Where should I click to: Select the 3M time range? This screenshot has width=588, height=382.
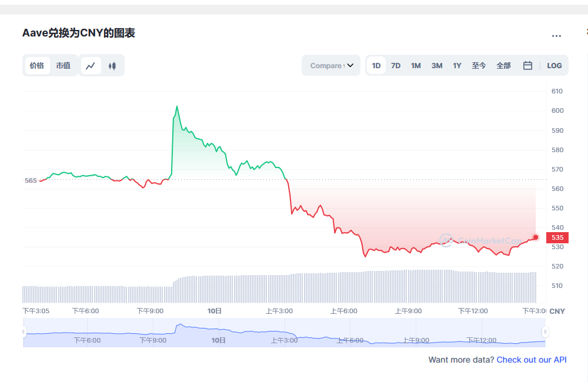[x=437, y=66]
